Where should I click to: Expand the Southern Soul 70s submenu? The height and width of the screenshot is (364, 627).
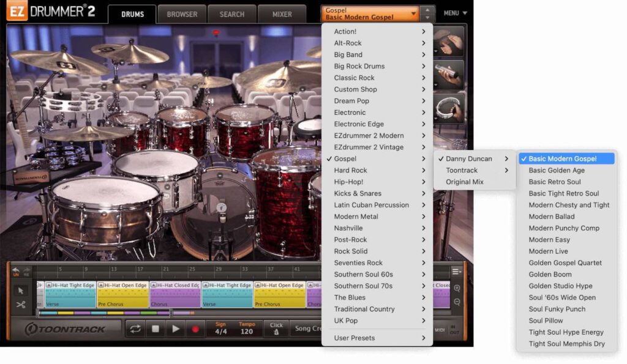[x=377, y=286]
